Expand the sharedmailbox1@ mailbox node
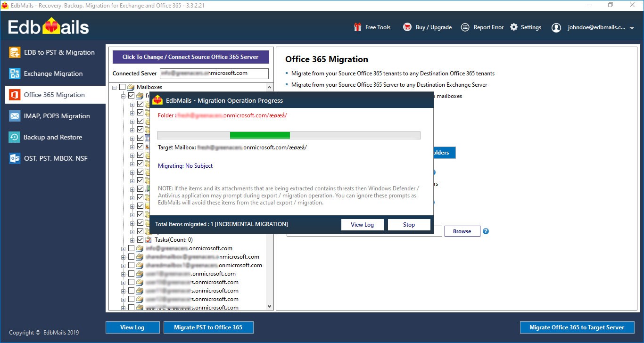This screenshot has width=644, height=343. tap(124, 265)
